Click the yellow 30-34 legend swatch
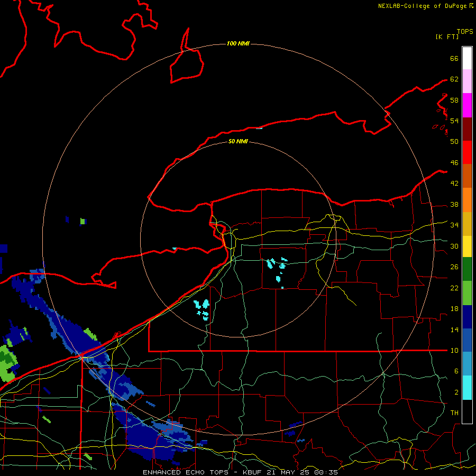 point(467,246)
